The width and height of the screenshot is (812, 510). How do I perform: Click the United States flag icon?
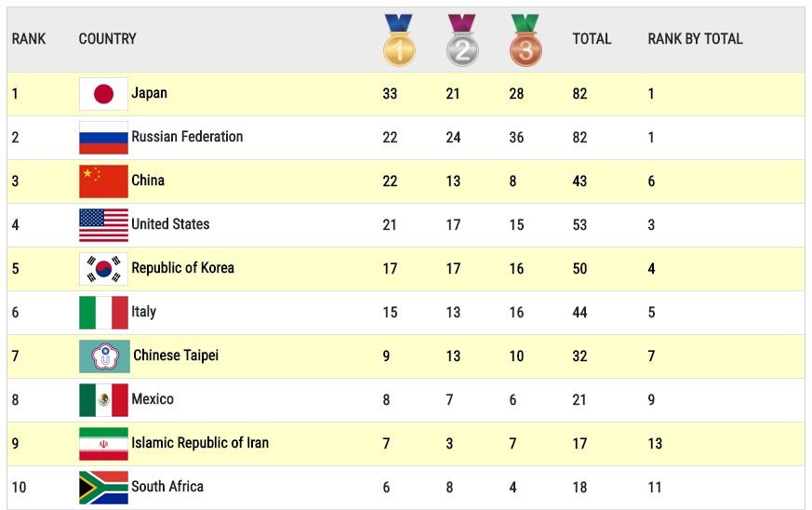click(103, 225)
